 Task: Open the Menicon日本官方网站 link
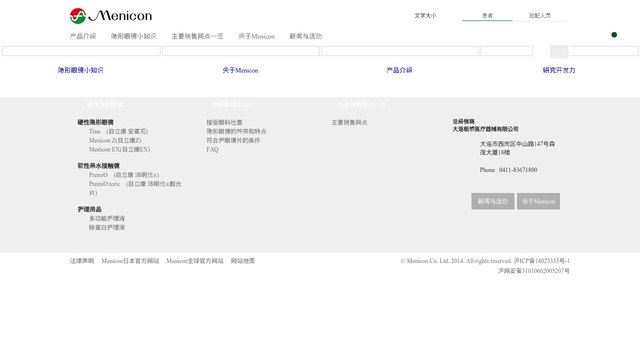pos(130,261)
